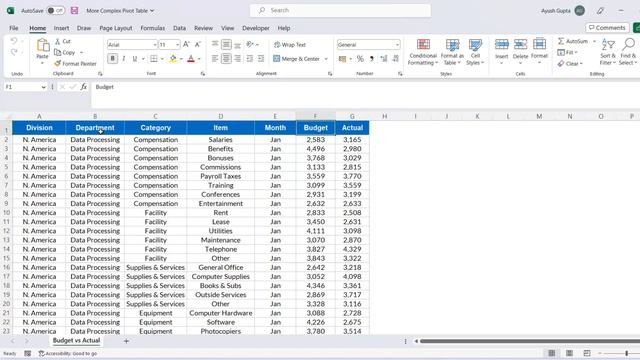The image size is (640, 360).
Task: Open the File menu tab
Action: point(14,28)
